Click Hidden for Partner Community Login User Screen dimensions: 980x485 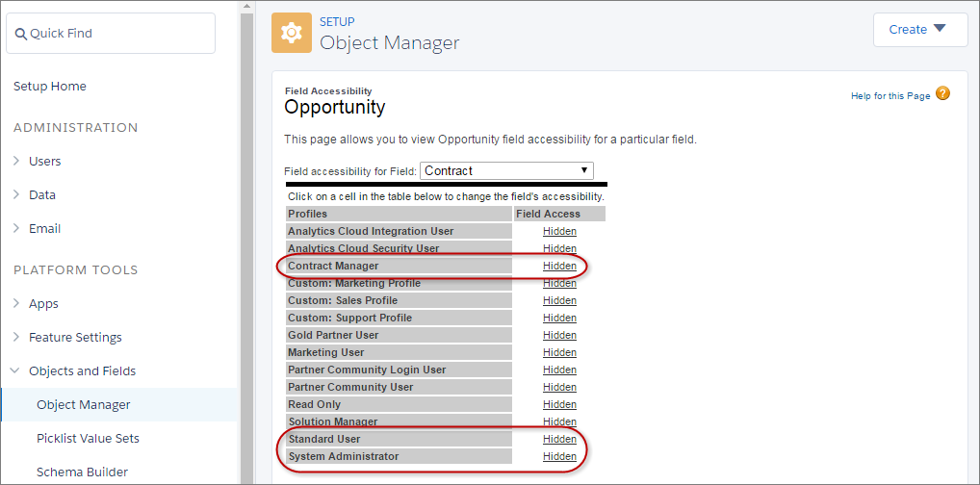pos(559,370)
